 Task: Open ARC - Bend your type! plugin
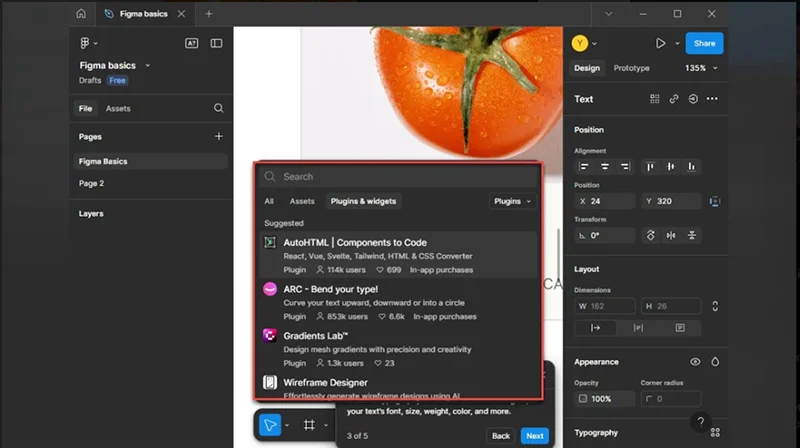point(397,303)
